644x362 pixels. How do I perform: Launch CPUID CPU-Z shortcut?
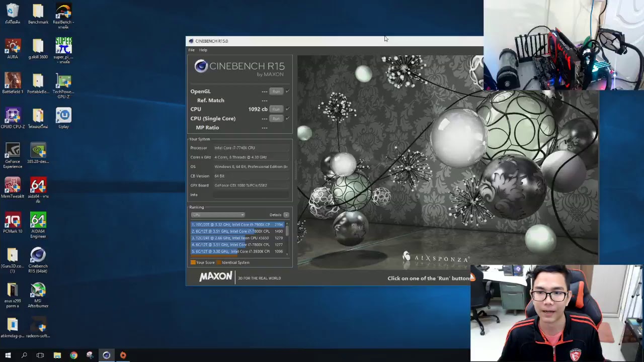pos(13,118)
